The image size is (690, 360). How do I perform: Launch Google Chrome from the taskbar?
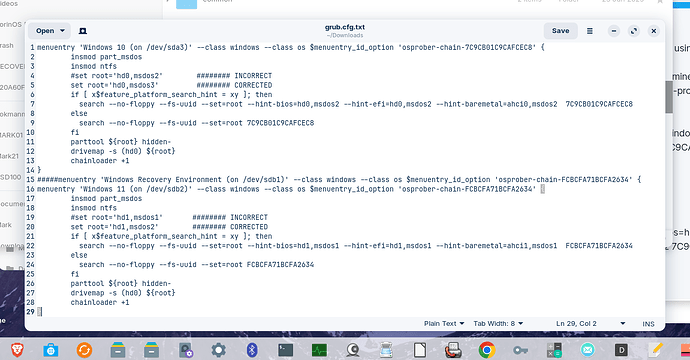click(487, 350)
